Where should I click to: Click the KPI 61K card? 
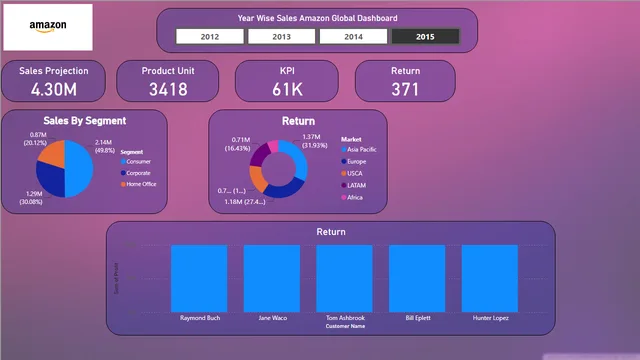tap(287, 81)
